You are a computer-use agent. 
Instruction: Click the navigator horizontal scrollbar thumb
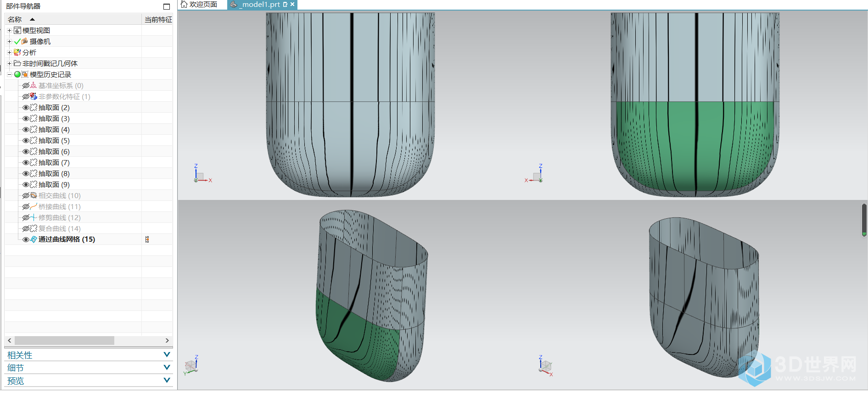coord(64,340)
